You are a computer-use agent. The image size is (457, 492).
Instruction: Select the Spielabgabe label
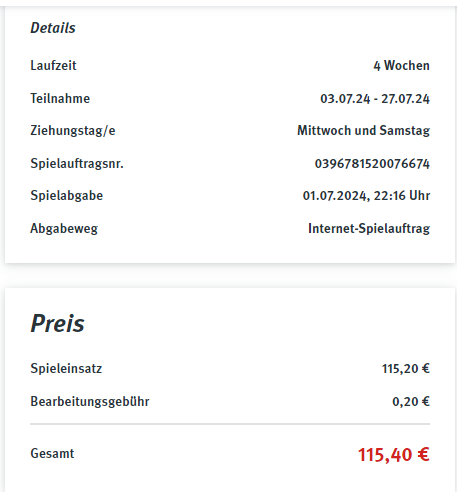67,196
